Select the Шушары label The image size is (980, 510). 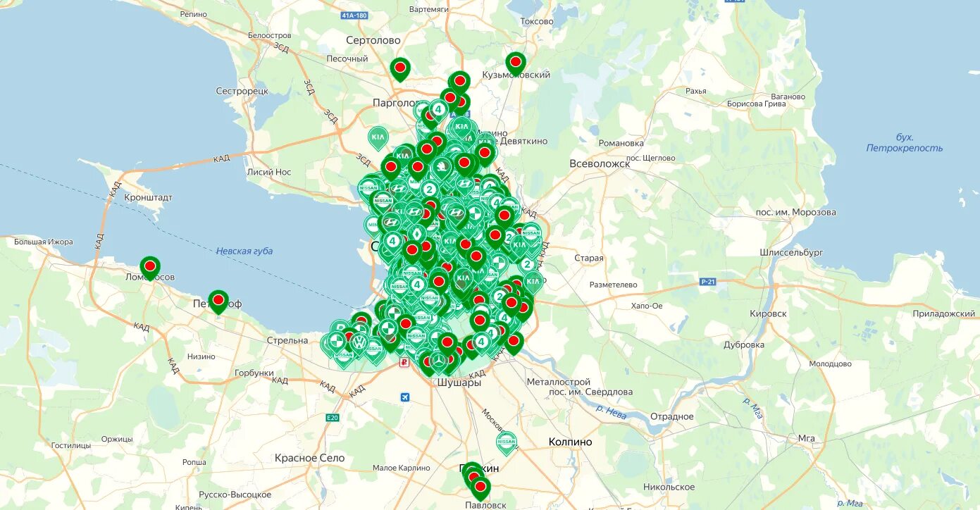pos(459,382)
